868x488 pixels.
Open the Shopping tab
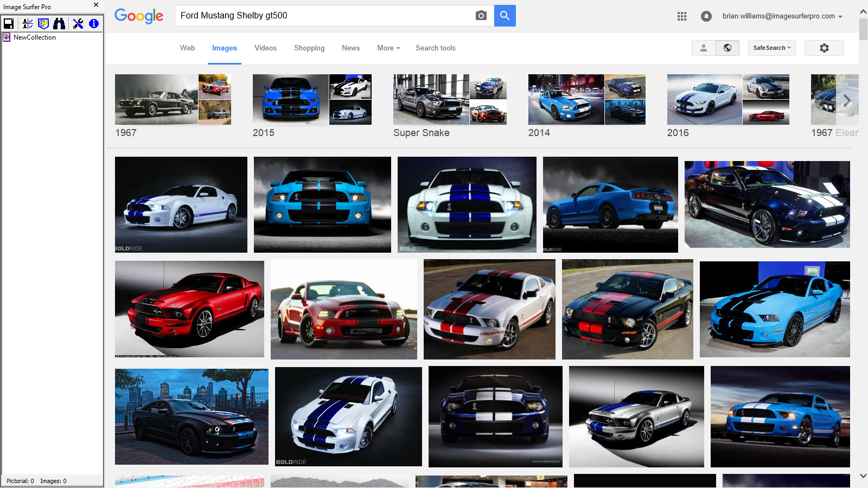click(309, 48)
